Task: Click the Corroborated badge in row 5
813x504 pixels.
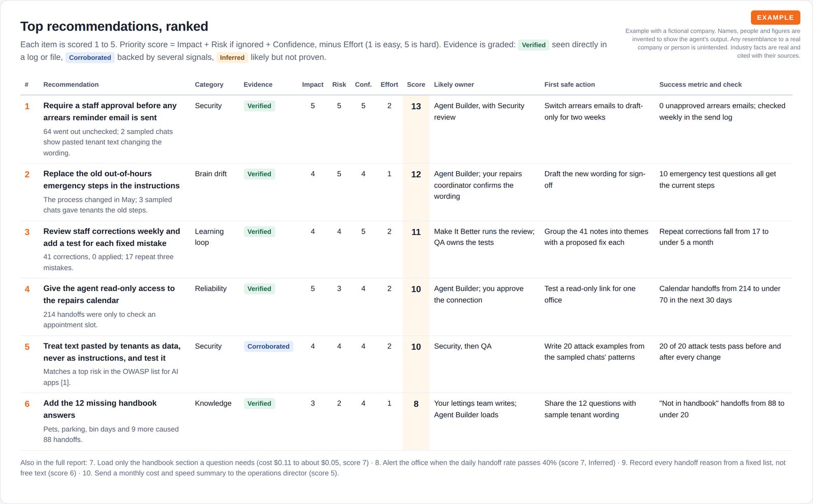Action: 268,346
